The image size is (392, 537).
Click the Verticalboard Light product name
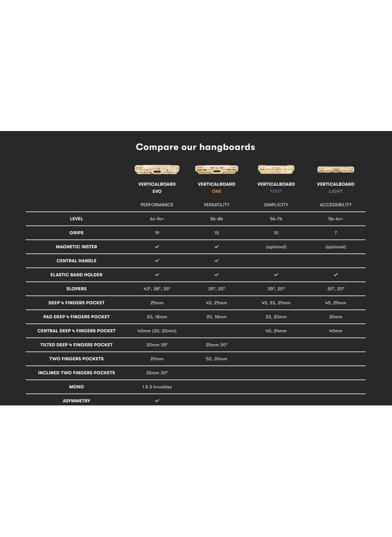coord(336,187)
